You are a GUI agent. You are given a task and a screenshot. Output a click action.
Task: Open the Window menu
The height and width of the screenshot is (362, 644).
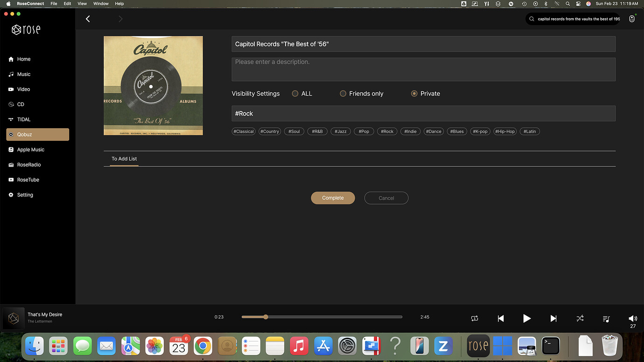pyautogui.click(x=101, y=3)
